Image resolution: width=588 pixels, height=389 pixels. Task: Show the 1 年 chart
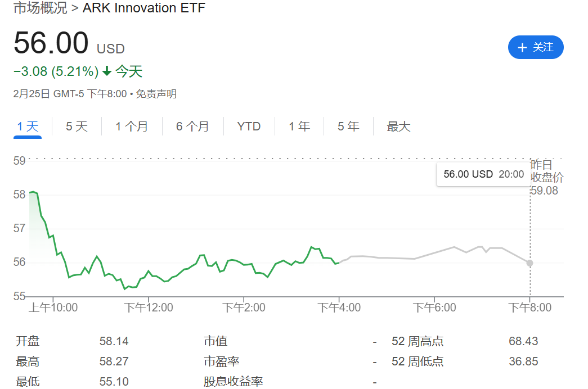(x=299, y=126)
